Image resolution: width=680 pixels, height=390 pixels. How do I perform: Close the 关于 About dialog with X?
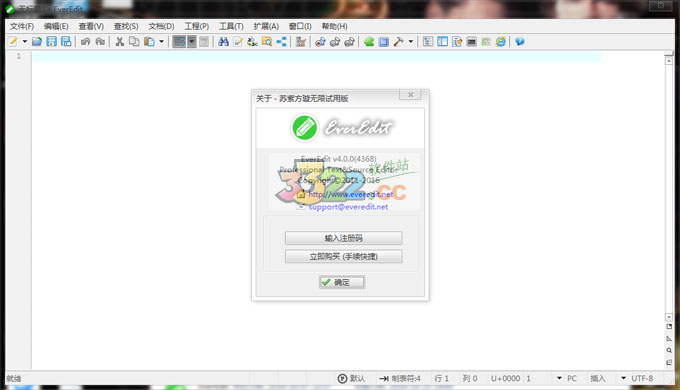coord(410,95)
